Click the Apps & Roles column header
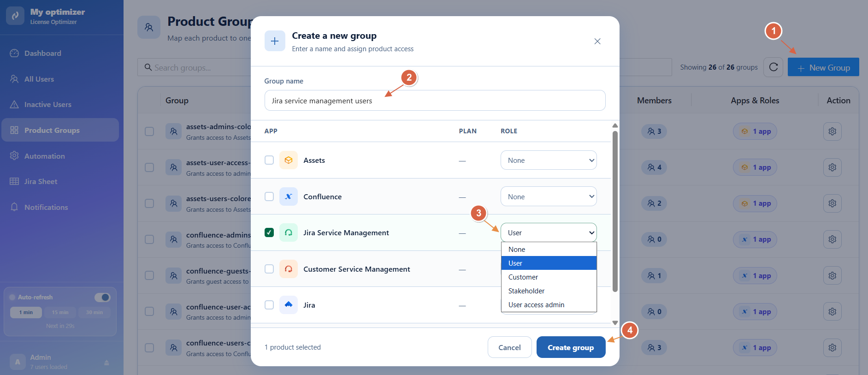 755,101
